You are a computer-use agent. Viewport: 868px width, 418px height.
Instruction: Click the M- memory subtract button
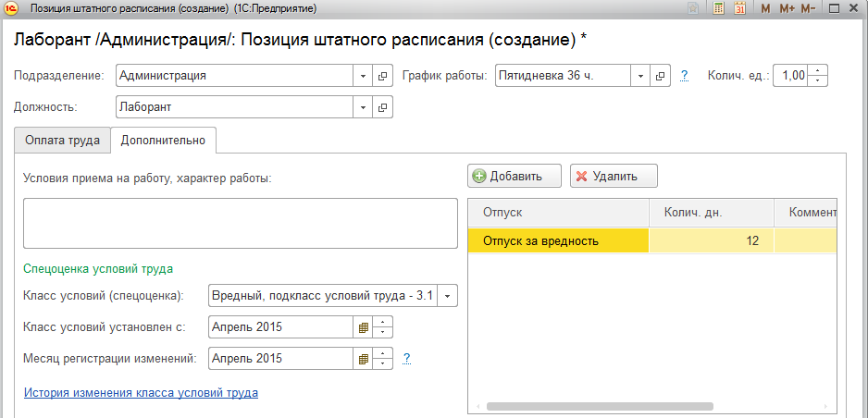[808, 8]
